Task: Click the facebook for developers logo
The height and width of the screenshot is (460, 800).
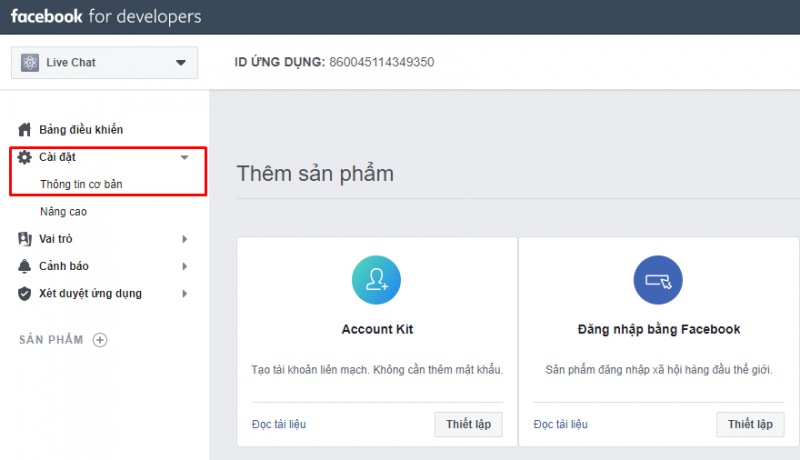Action: click(105, 17)
